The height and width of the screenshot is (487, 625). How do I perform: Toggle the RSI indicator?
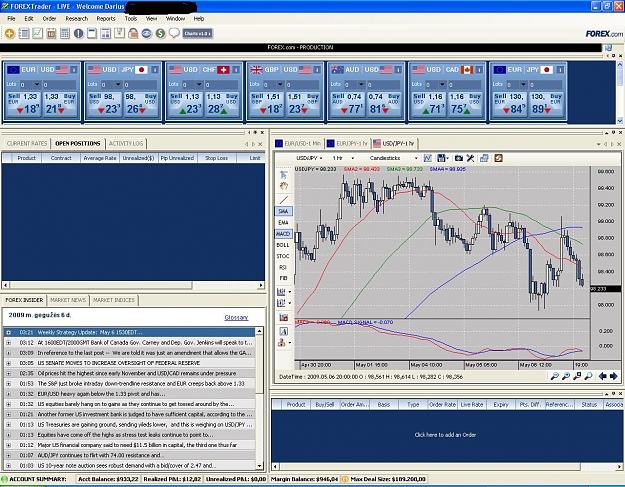(283, 267)
